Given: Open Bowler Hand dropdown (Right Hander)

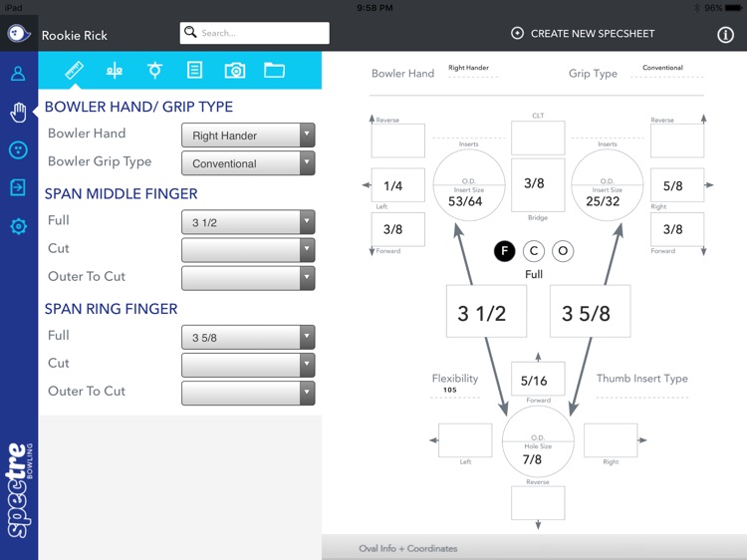Looking at the screenshot, I should click(248, 136).
